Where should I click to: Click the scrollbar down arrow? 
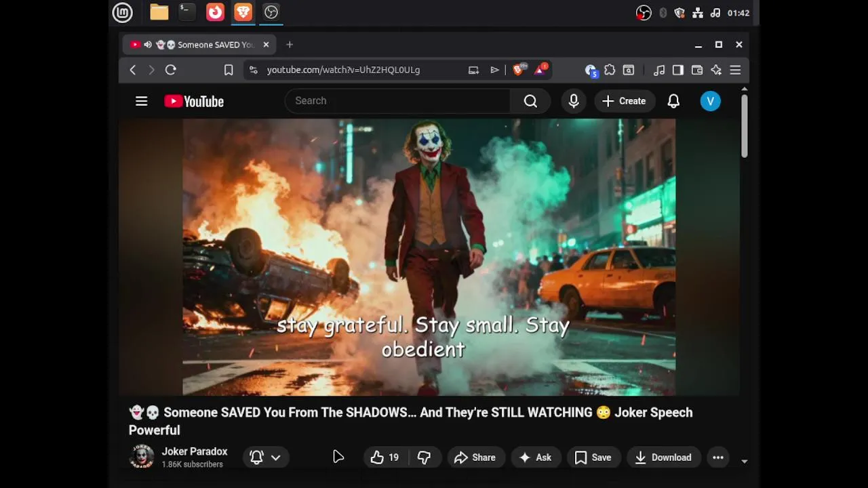[x=744, y=462]
